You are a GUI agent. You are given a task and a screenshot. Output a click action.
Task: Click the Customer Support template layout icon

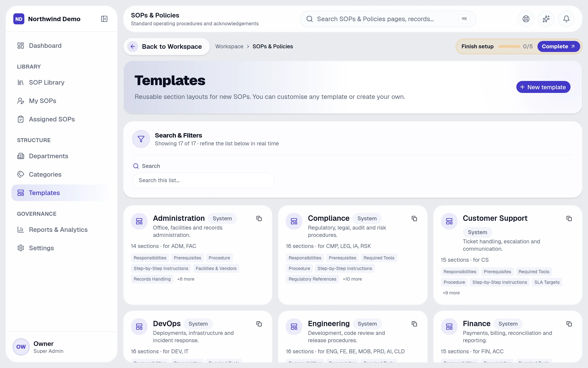[x=449, y=221]
